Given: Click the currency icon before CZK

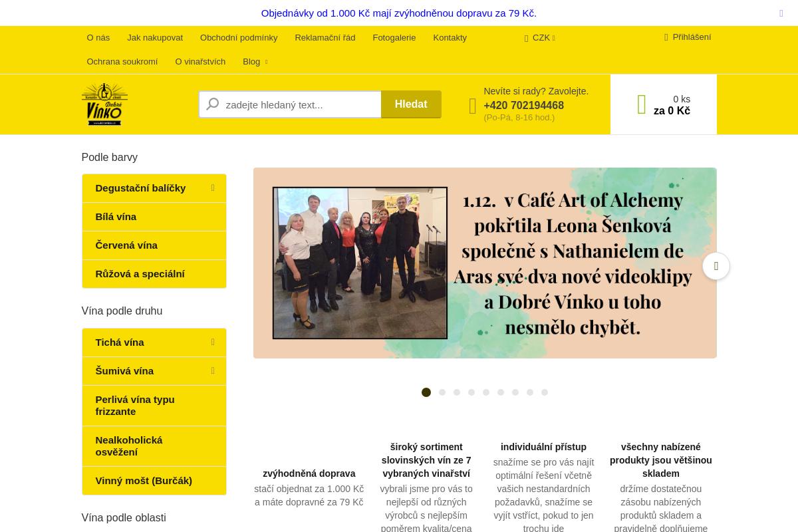Looking at the screenshot, I should [526, 38].
